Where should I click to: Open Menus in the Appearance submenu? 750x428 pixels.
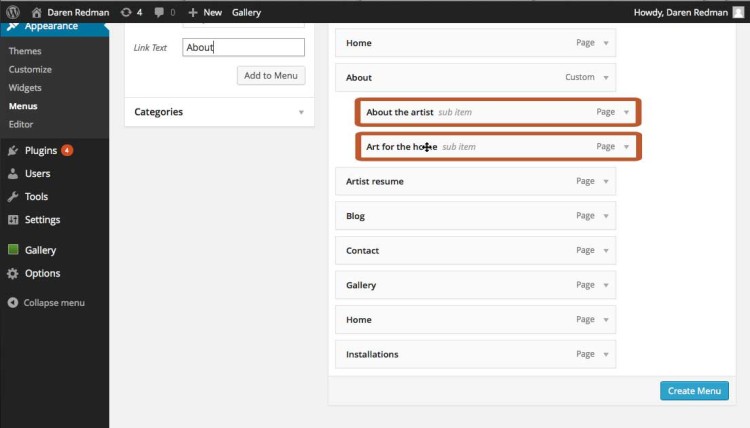(23, 106)
